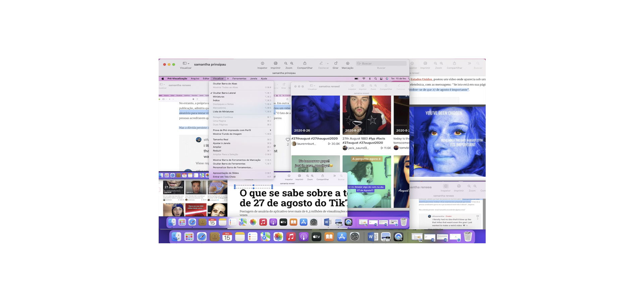This screenshot has width=644, height=302.
Task: Launch QuickTime Player from the large dock
Action: pos(398,237)
